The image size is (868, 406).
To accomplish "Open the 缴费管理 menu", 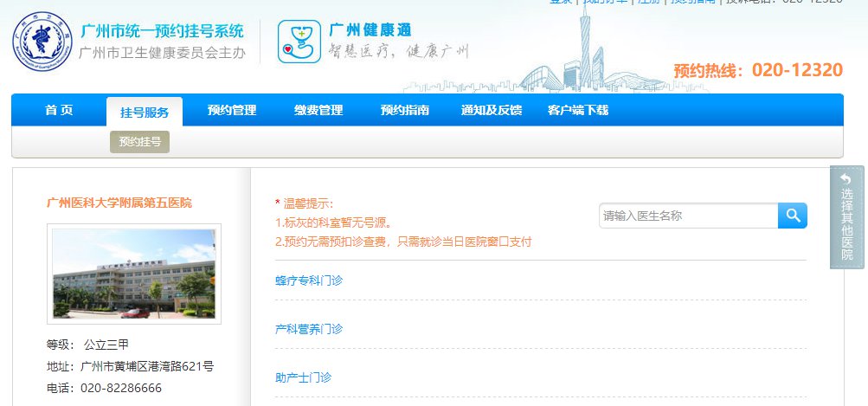I will (318, 110).
